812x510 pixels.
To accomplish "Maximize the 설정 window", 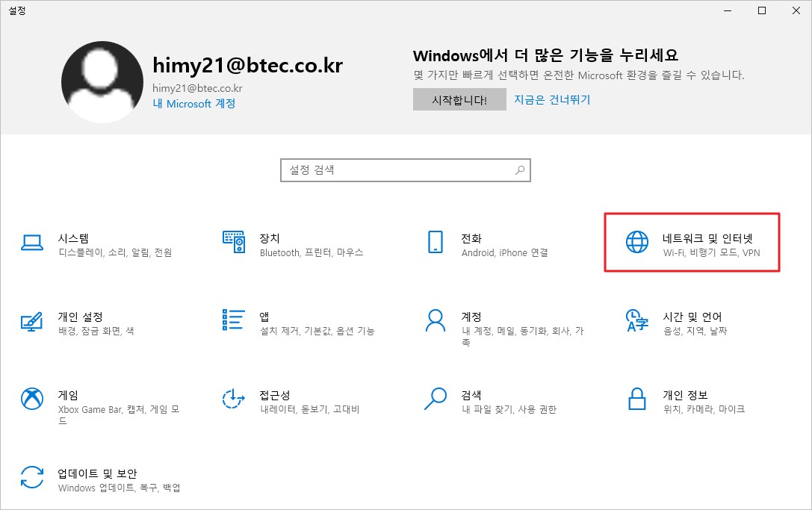I will click(x=762, y=10).
